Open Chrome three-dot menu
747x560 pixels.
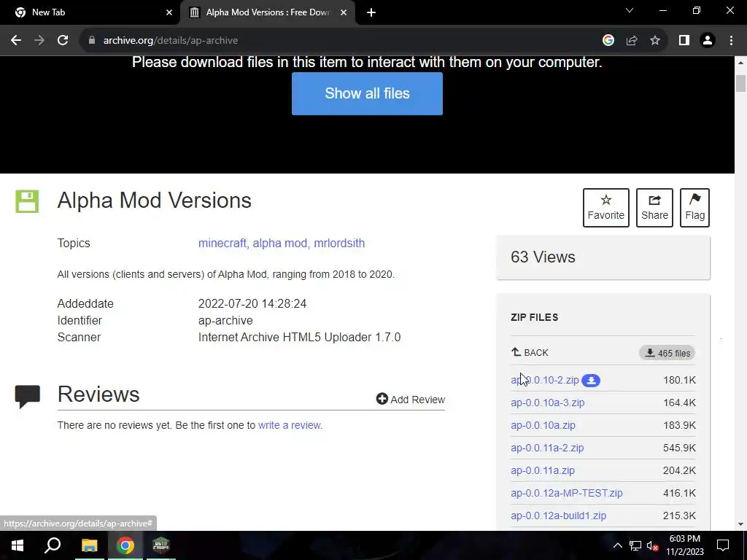coord(731,41)
